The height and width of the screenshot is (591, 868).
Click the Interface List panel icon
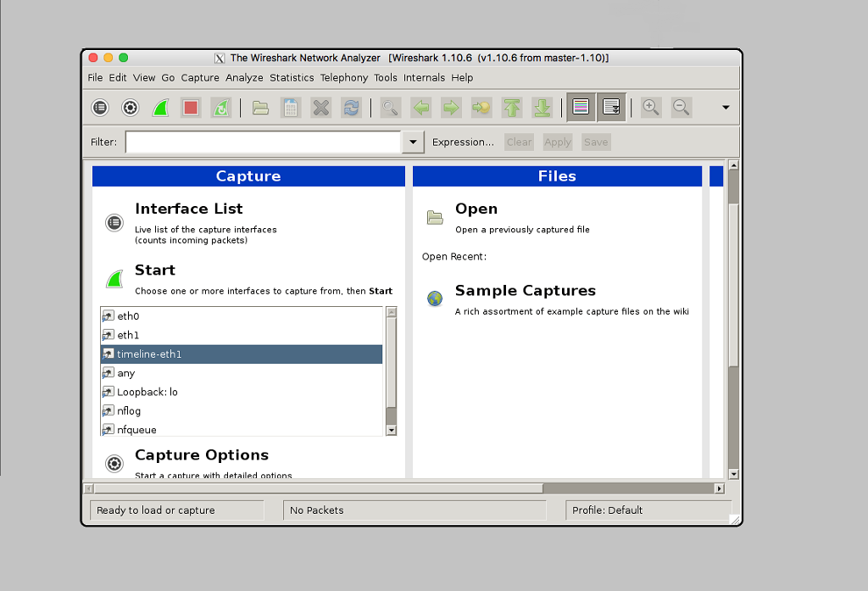(x=114, y=223)
